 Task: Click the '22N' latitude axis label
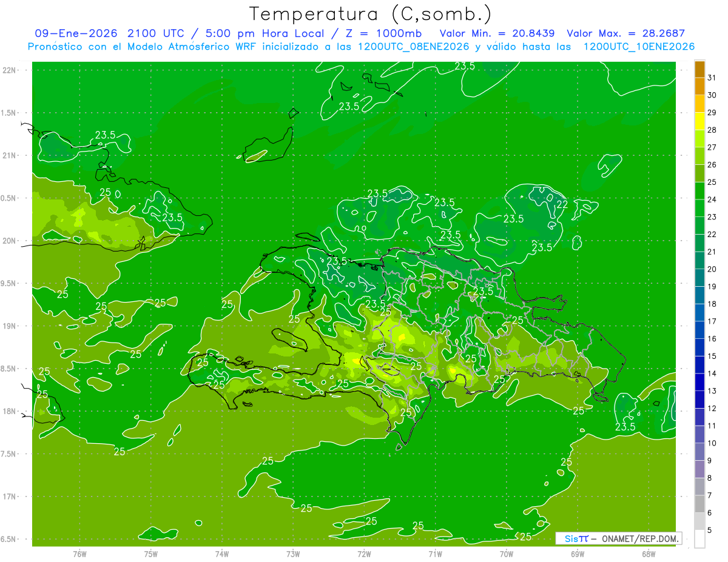click(x=9, y=70)
